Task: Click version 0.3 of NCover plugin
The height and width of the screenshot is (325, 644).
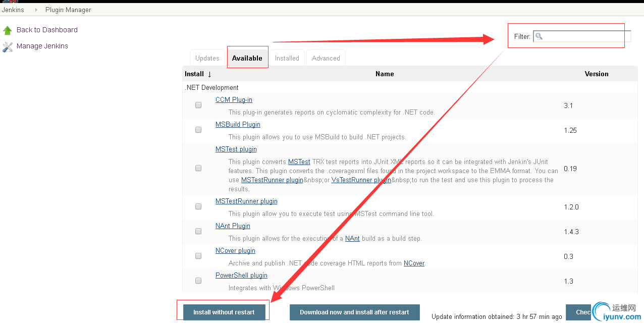Action: tap(569, 256)
